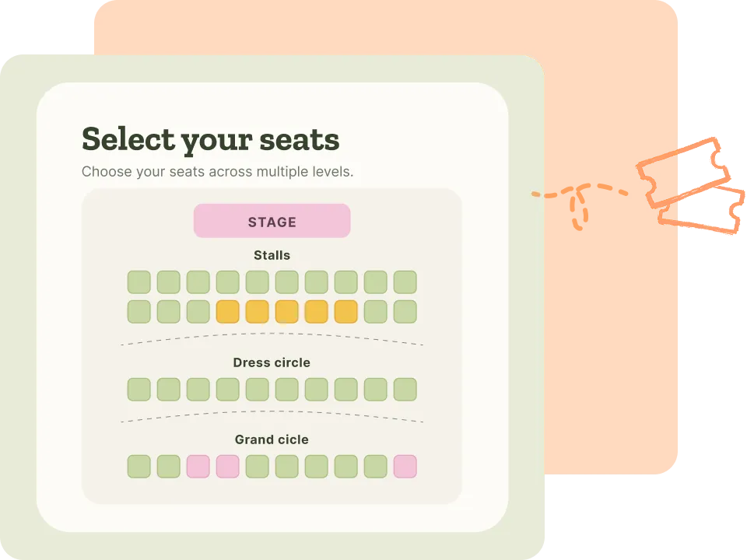Click the Dress circle section heading
This screenshot has width=747, height=560.
(272, 362)
